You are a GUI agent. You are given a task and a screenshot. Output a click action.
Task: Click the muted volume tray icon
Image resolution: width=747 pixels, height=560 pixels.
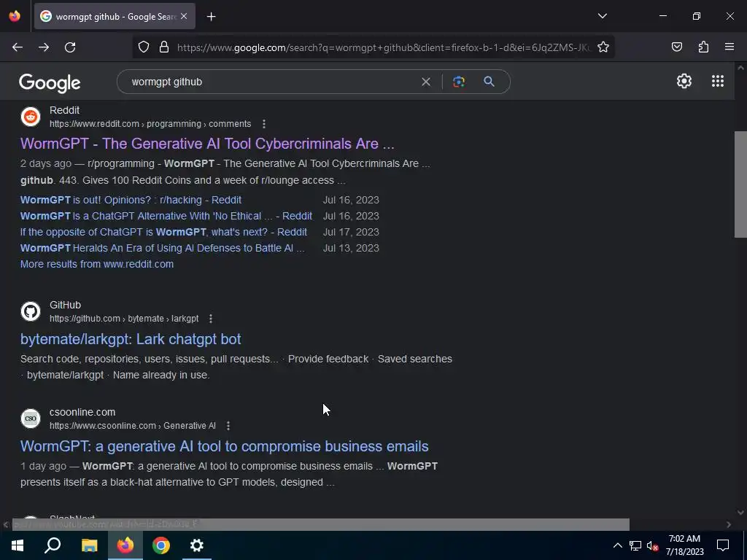(x=653, y=545)
